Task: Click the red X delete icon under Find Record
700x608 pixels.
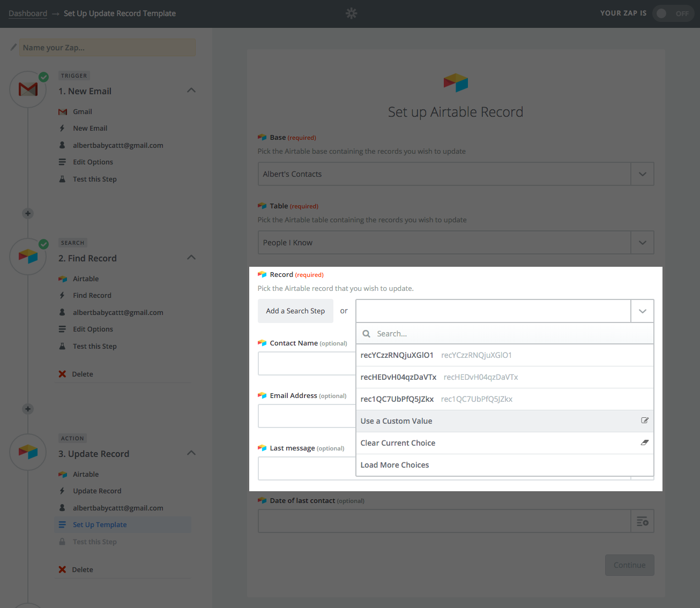Action: [62, 374]
